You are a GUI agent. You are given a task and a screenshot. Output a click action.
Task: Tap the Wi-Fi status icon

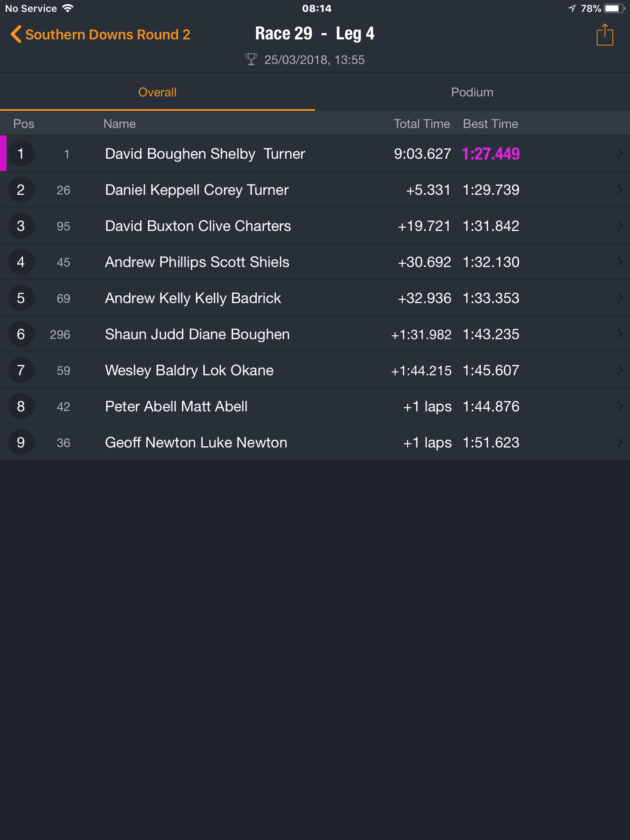coord(68,8)
